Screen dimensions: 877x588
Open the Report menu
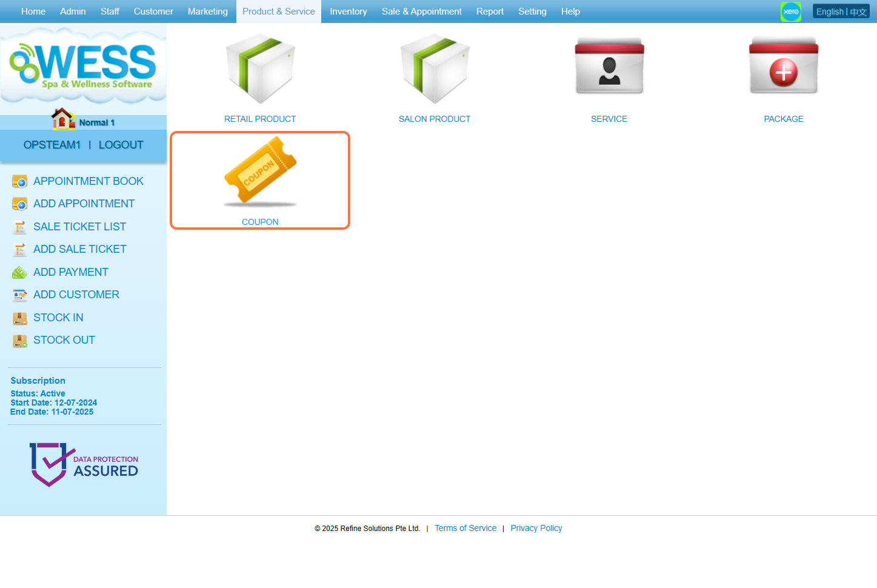(490, 12)
